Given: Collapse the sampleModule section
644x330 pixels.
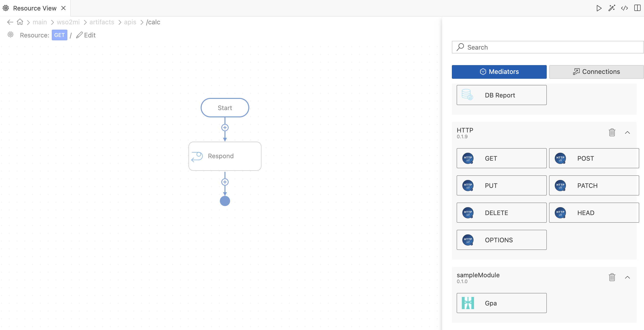Looking at the screenshot, I should point(628,277).
